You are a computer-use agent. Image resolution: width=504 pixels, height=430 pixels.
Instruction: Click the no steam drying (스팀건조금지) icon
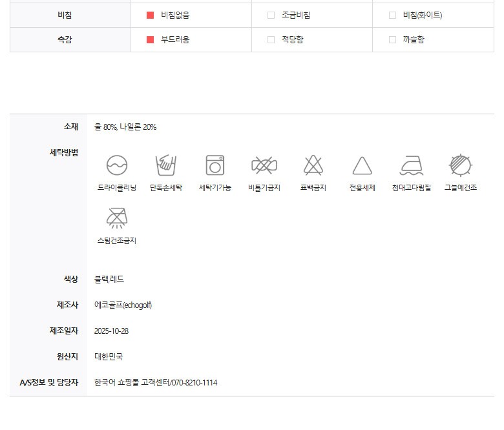click(x=117, y=218)
